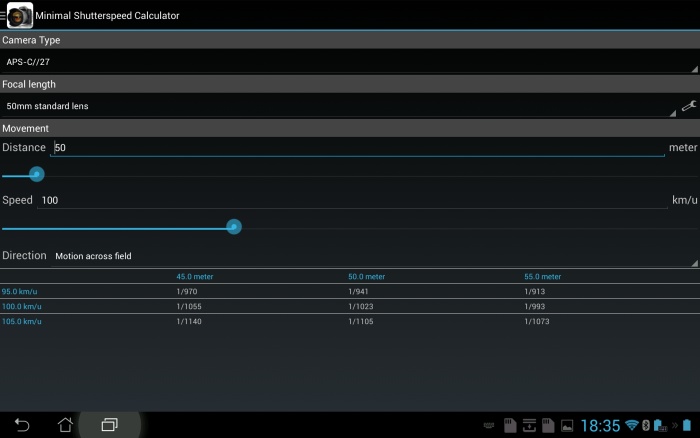Focus the Distance input field

[x=357, y=147]
